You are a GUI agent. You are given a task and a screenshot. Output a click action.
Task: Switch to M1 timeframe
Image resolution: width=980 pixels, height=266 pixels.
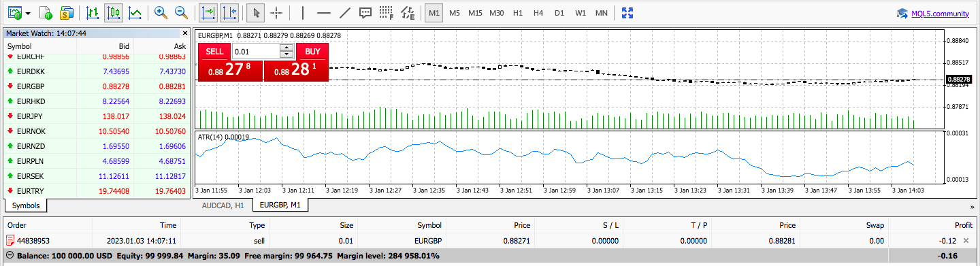(434, 12)
